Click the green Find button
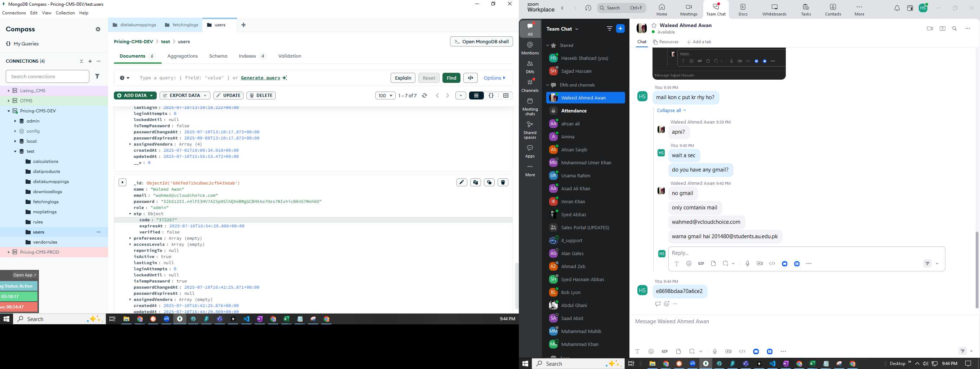The width and height of the screenshot is (980, 369). [451, 78]
